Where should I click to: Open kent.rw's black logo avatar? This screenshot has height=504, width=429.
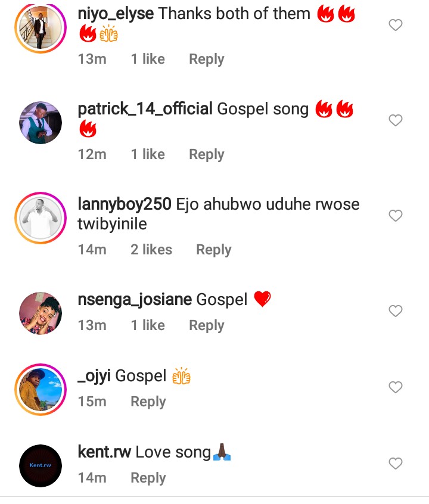point(41,466)
